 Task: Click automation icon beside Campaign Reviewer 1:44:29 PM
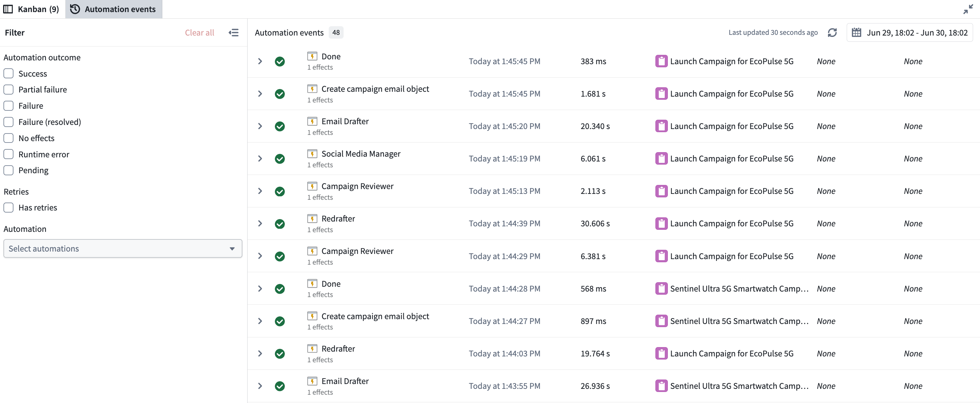tap(312, 251)
